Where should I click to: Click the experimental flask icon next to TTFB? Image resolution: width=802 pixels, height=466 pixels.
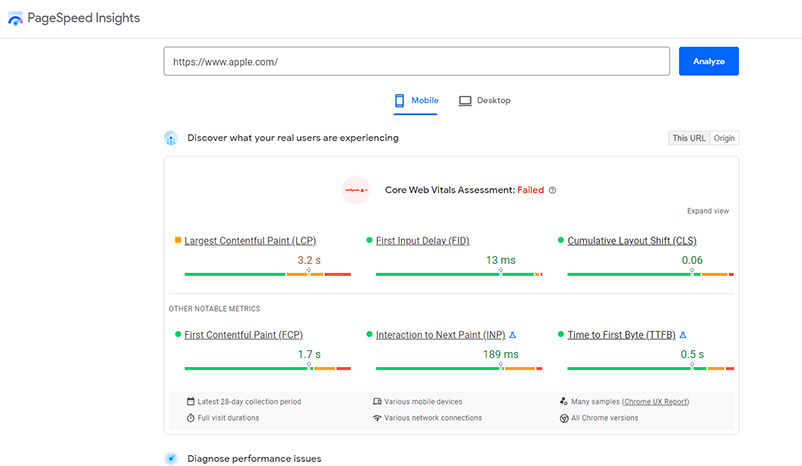[x=683, y=335]
